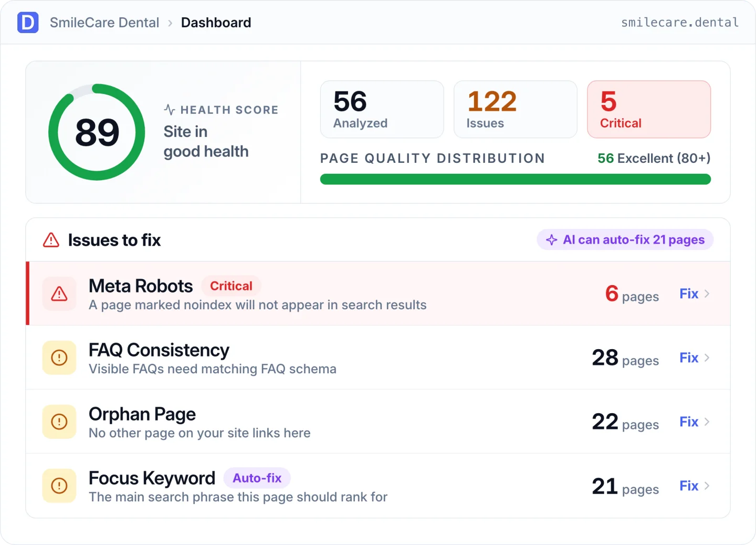Image resolution: width=756 pixels, height=545 pixels.
Task: Click the Issues to fix heading
Action: pyautogui.click(x=114, y=240)
